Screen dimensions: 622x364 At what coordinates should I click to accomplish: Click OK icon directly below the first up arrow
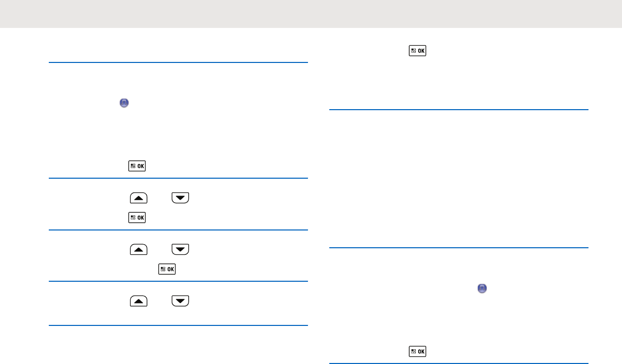[137, 218]
